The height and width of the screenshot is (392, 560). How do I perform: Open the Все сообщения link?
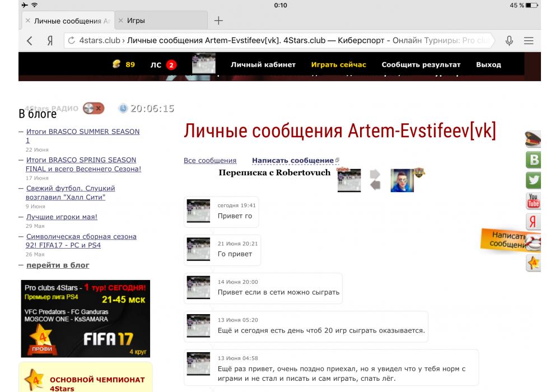tap(210, 161)
